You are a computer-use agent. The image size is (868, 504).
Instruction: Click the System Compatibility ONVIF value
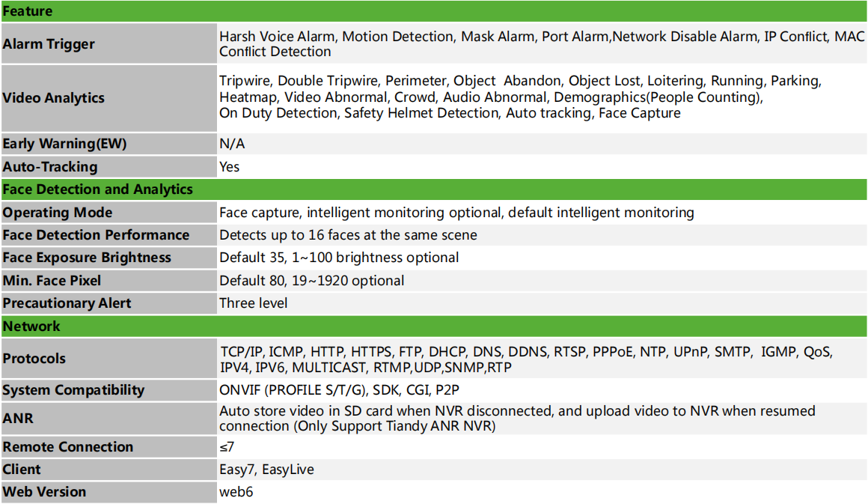[339, 390]
